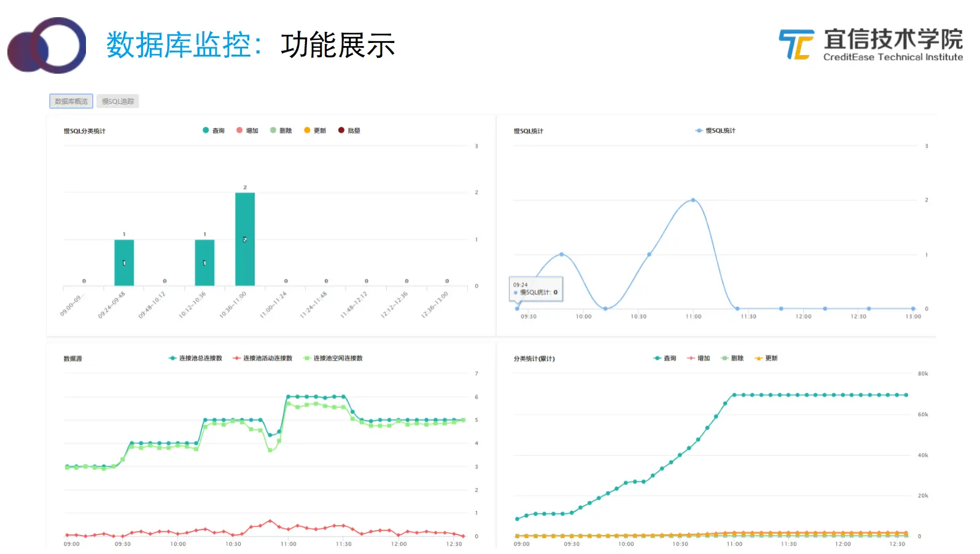The image size is (980, 554).
Task: Toggle 增加 legend in 分类统计(累计) chart
Action: (699, 358)
